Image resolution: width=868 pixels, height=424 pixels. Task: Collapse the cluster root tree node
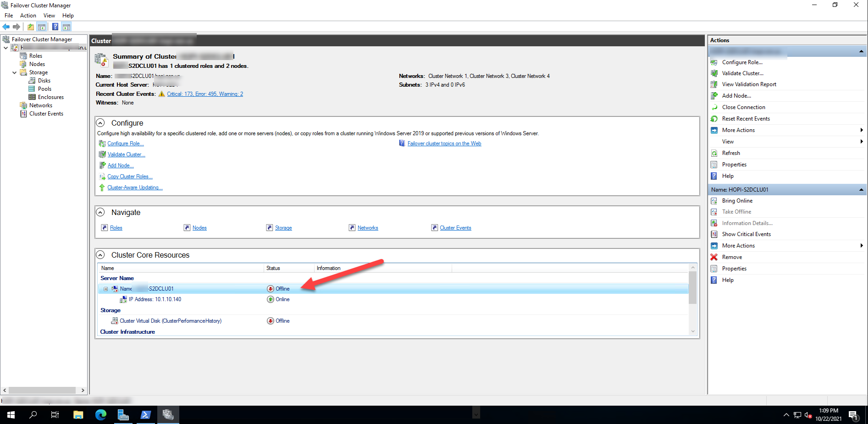pos(6,48)
